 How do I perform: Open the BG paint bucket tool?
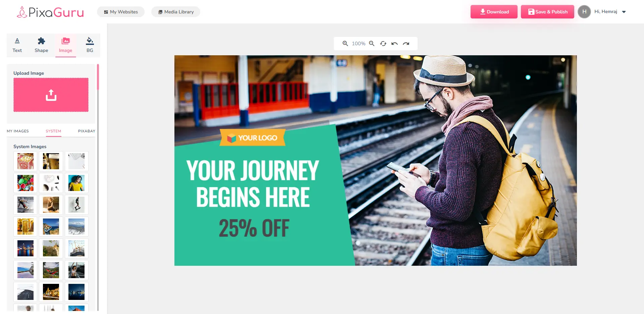point(90,45)
